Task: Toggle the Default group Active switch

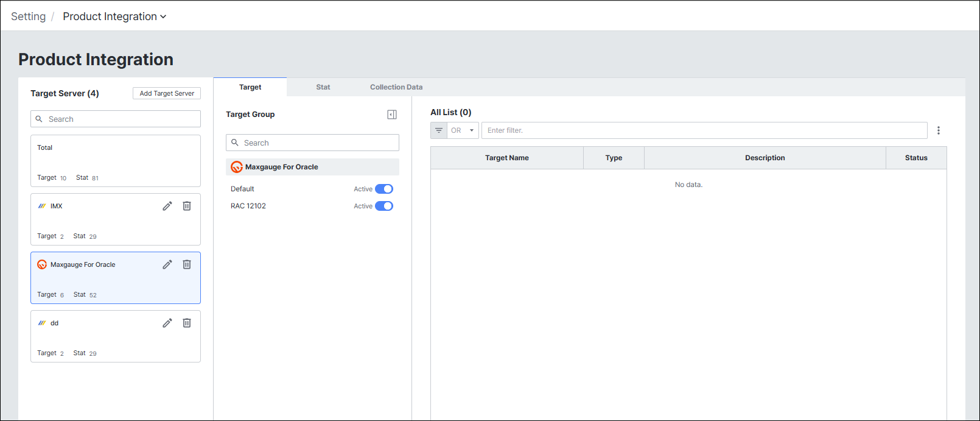Action: click(x=384, y=189)
